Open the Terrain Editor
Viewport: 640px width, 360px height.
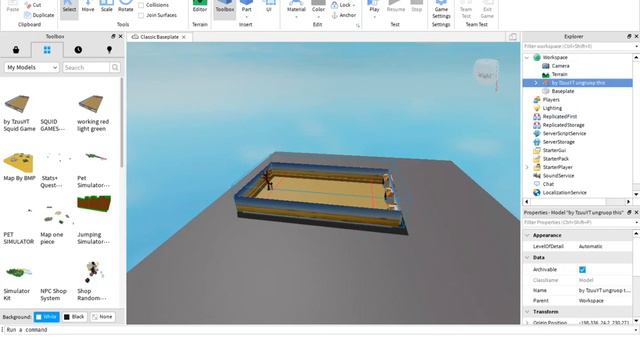[200, 8]
